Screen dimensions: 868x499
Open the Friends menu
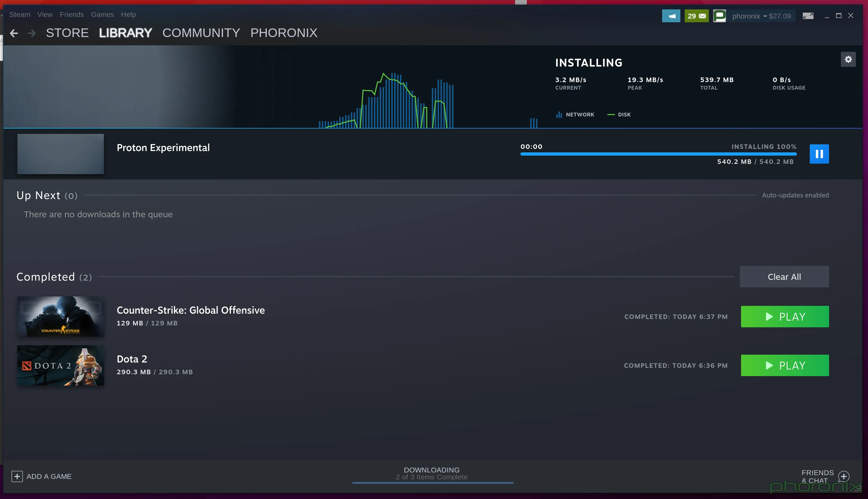(x=72, y=14)
